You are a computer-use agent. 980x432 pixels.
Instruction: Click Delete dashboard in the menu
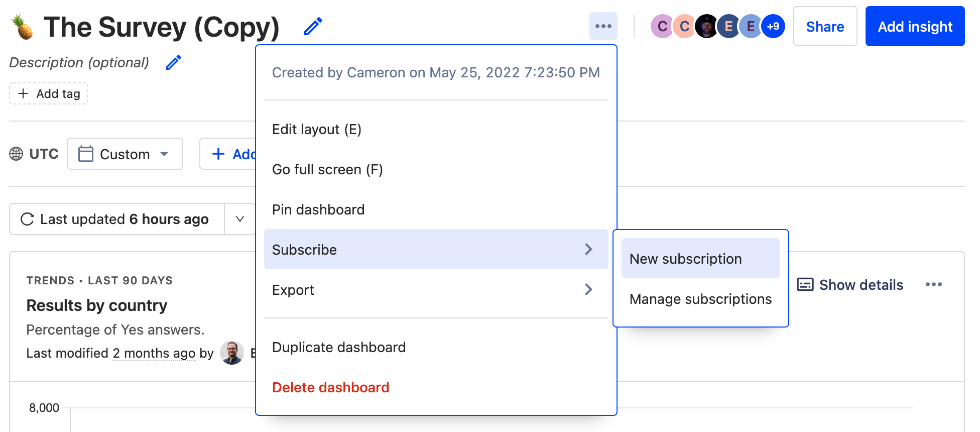pos(330,387)
